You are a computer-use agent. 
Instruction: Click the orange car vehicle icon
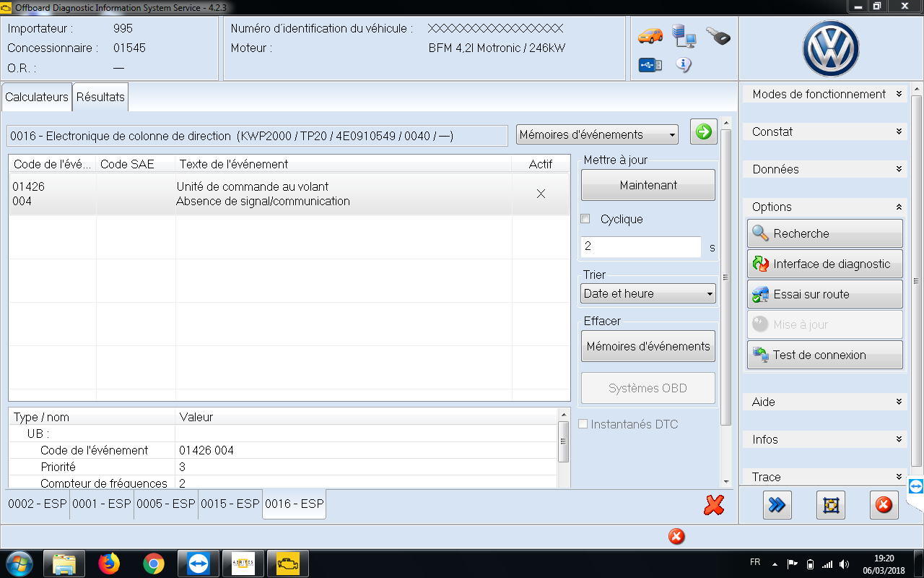650,35
